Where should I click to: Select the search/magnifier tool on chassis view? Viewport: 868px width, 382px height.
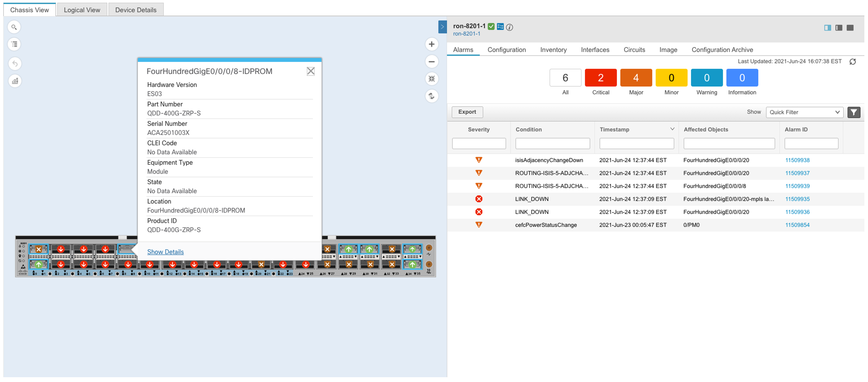[14, 27]
